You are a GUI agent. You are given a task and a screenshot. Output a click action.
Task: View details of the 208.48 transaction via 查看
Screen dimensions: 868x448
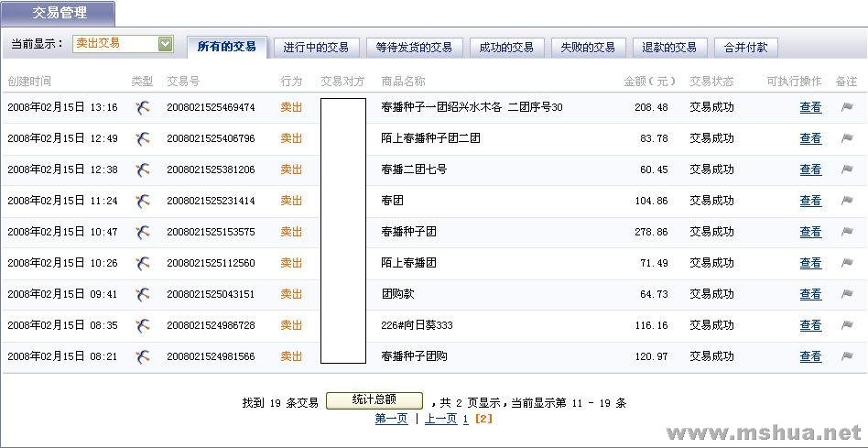point(810,107)
